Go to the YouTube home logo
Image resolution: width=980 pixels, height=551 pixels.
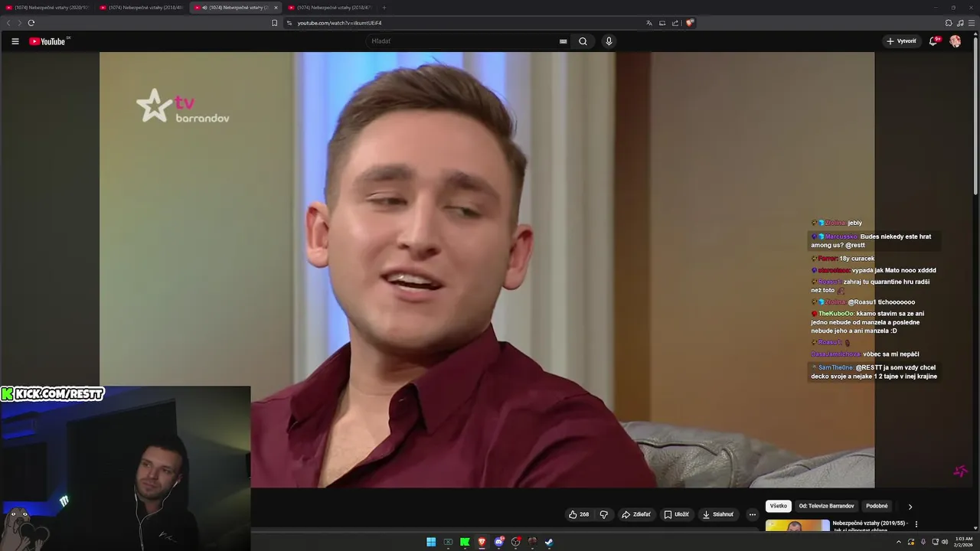click(x=49, y=41)
